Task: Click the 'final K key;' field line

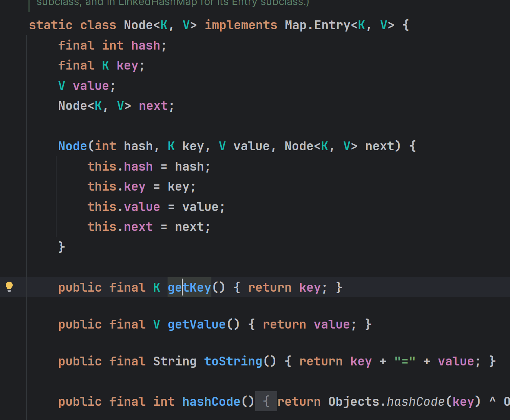Action: point(101,65)
